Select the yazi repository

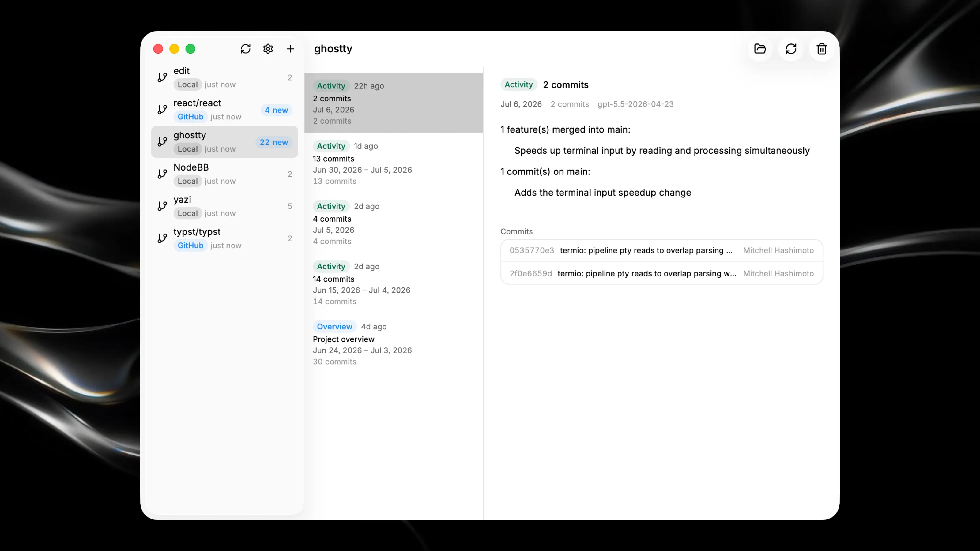(224, 206)
